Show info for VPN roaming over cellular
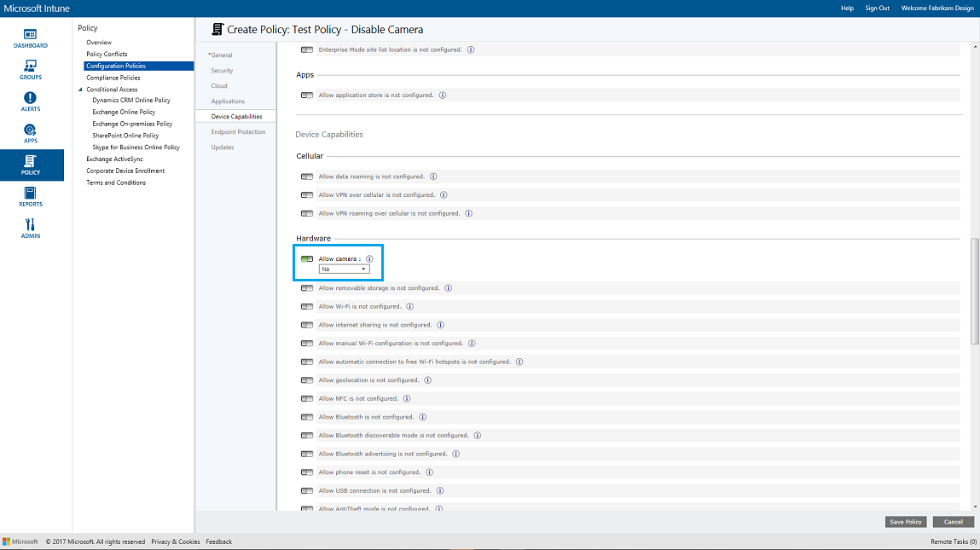This screenshot has width=980, height=550. tap(469, 214)
